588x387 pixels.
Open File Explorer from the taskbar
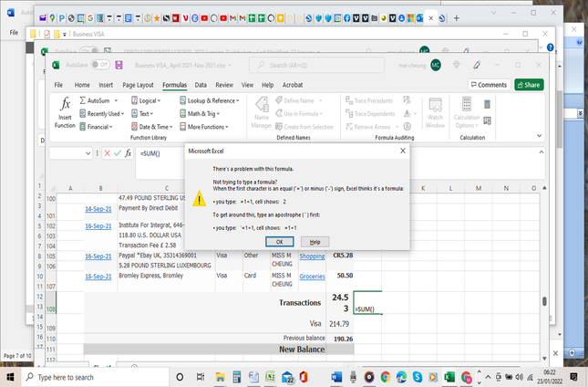coord(220,377)
